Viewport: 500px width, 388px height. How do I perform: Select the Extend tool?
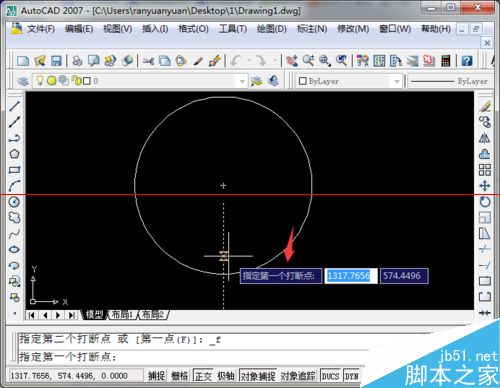pyautogui.click(x=485, y=265)
